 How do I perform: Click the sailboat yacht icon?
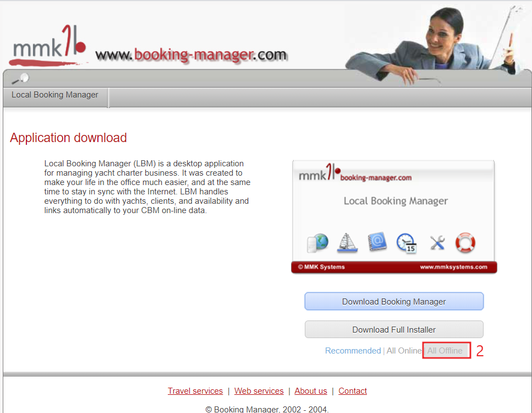tap(348, 243)
